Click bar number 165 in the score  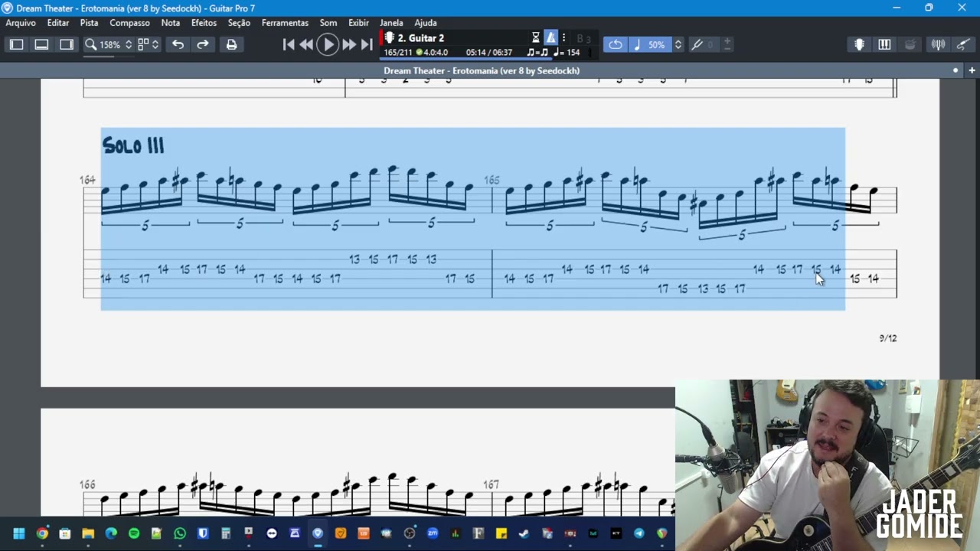click(x=492, y=180)
